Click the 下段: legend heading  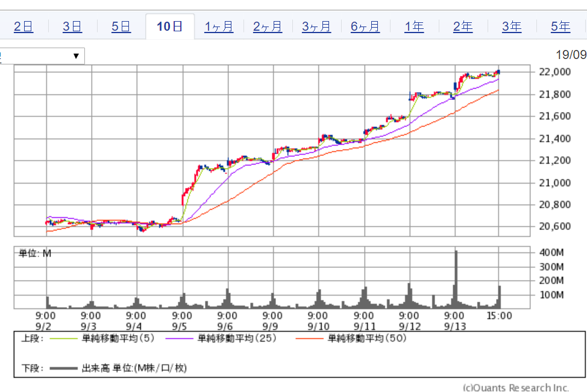click(32, 368)
